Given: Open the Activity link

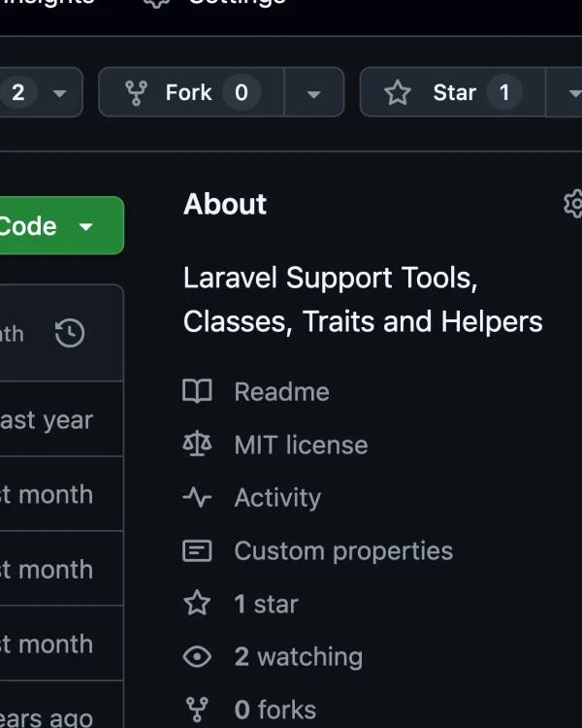Looking at the screenshot, I should coord(277,498).
